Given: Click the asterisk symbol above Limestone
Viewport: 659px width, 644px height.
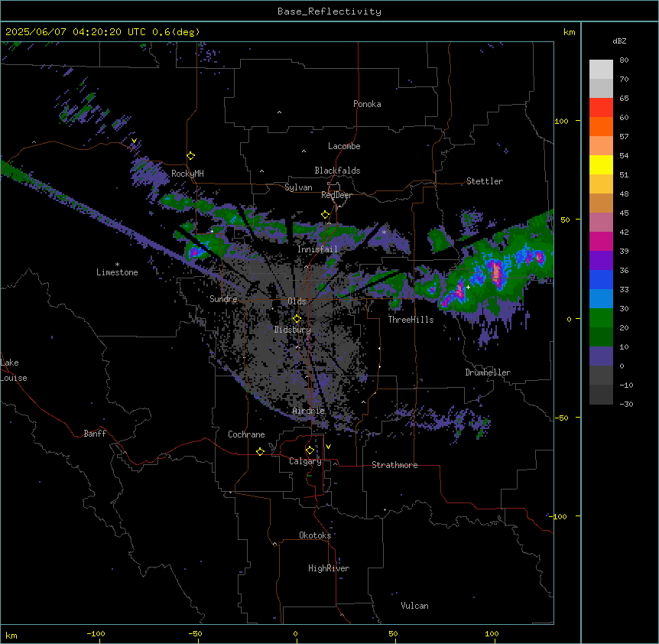Looking at the screenshot, I should click(x=117, y=265).
